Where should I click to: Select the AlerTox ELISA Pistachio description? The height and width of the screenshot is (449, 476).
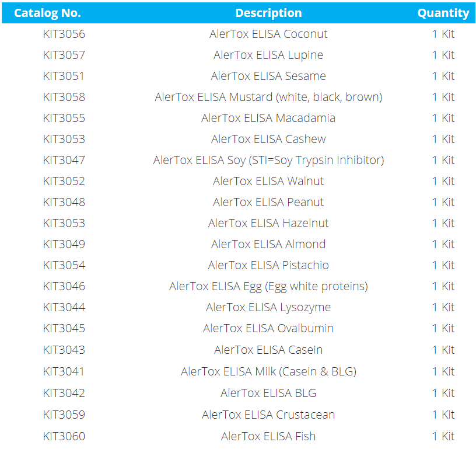point(268,265)
